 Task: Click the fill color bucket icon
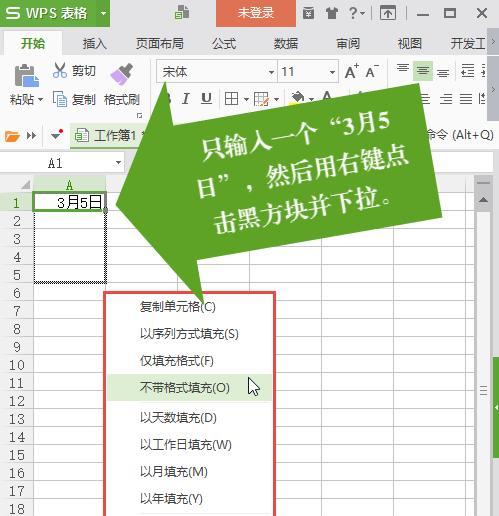[297, 99]
